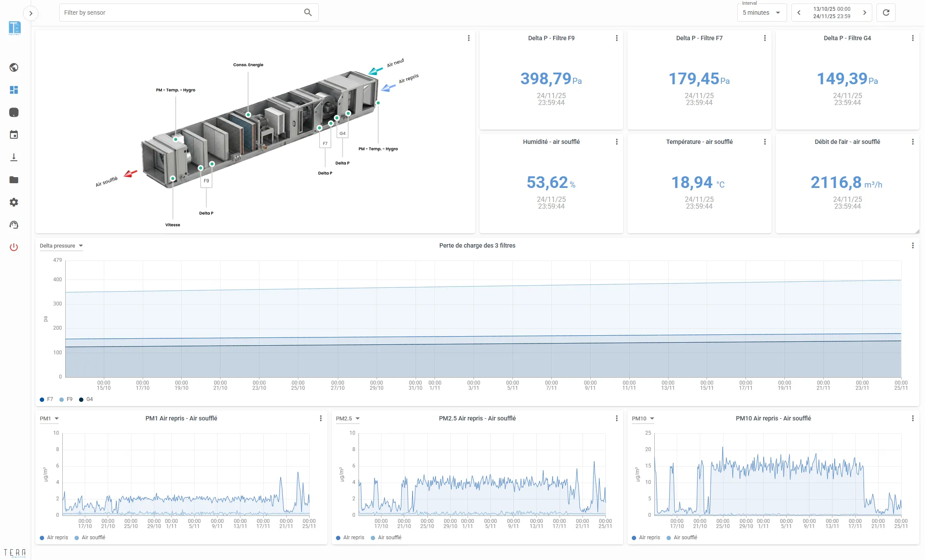The image size is (925, 560).
Task: Click the F7 filter label box on diagram
Action: 325,143
